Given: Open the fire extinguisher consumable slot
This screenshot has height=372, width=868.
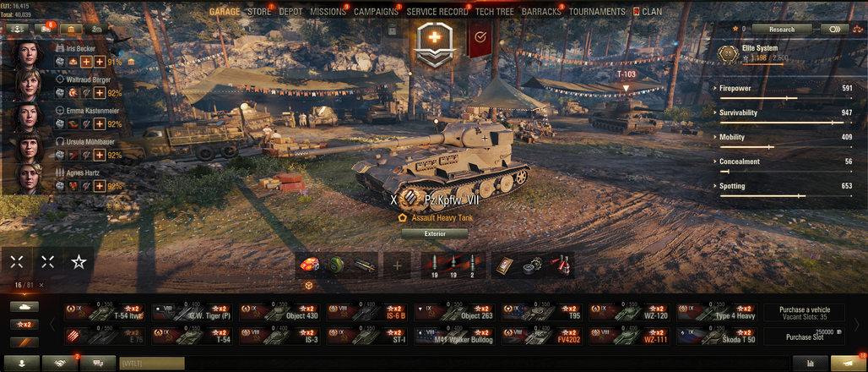Looking at the screenshot, I should click(560, 266).
